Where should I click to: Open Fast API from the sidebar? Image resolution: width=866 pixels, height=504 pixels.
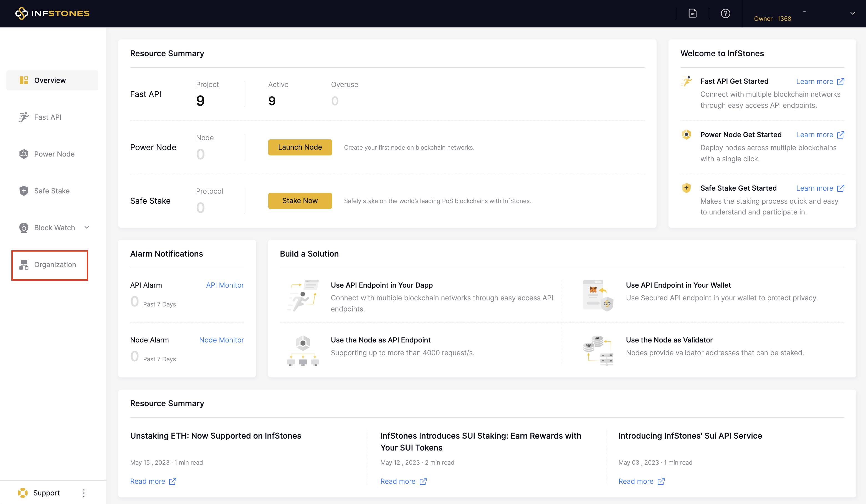47,117
